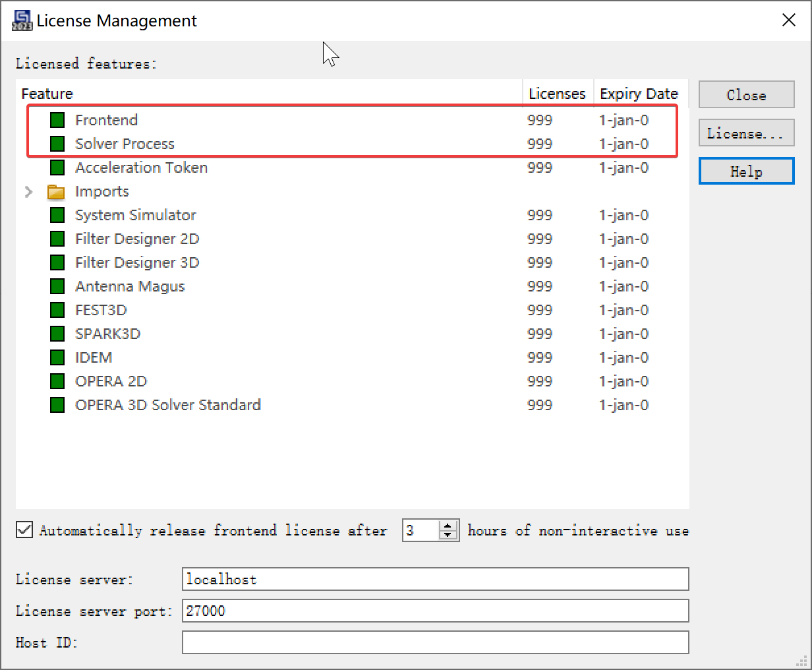This screenshot has width=812, height=670.
Task: Uncheck automatically release frontend license checkbox
Action: point(24,530)
